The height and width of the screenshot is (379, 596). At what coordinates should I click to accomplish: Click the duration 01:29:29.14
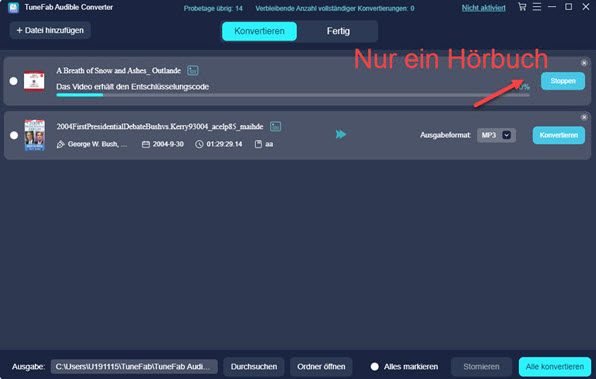tap(224, 144)
